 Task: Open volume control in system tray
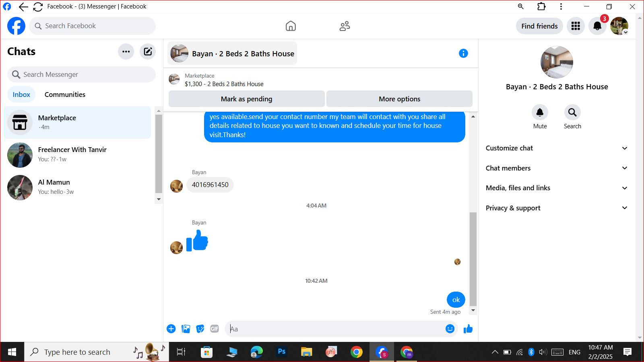543,352
